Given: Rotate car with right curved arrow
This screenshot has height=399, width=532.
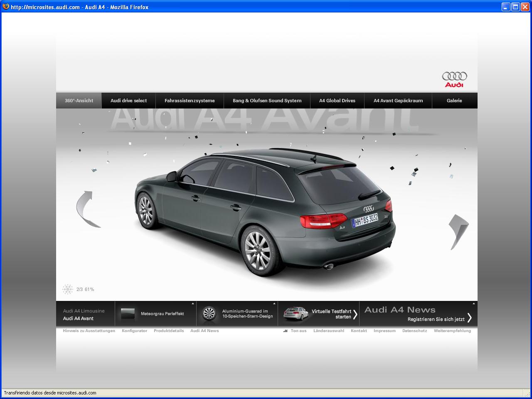Looking at the screenshot, I should point(458,232).
